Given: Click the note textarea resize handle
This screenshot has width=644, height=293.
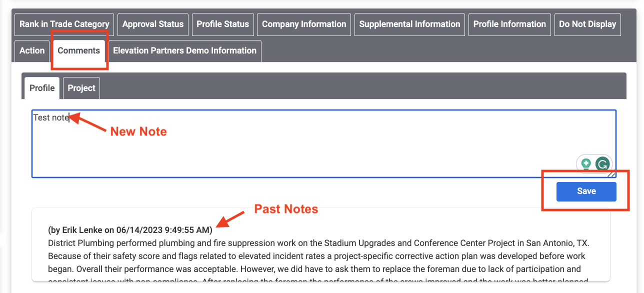Looking at the screenshot, I should point(611,174).
